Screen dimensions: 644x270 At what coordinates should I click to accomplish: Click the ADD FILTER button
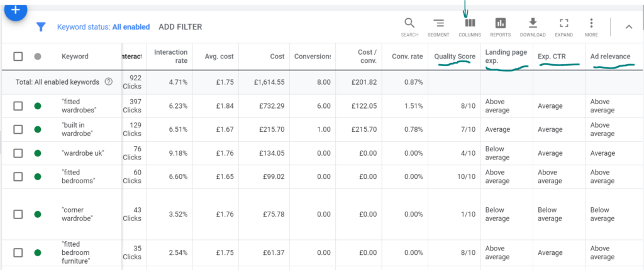pyautogui.click(x=180, y=27)
